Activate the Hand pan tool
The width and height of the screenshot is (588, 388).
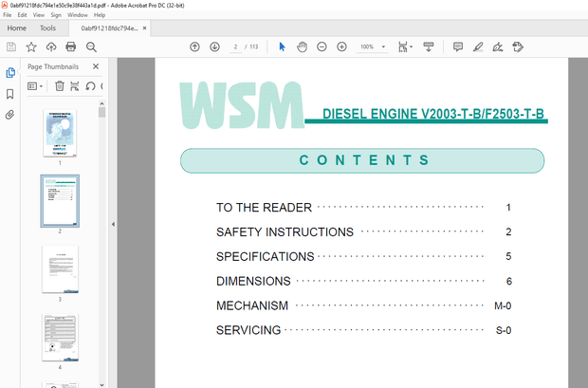pos(302,46)
